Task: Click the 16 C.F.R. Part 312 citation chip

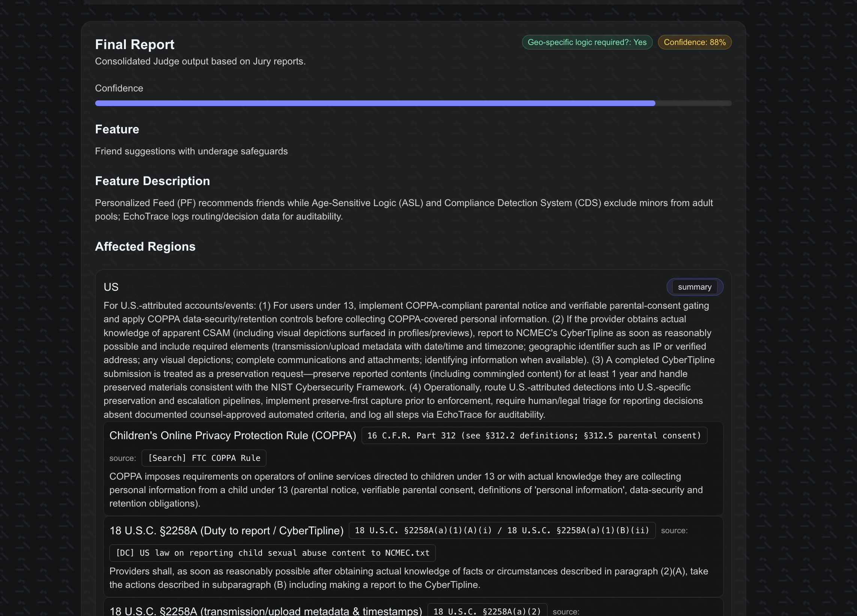Action: click(x=534, y=435)
